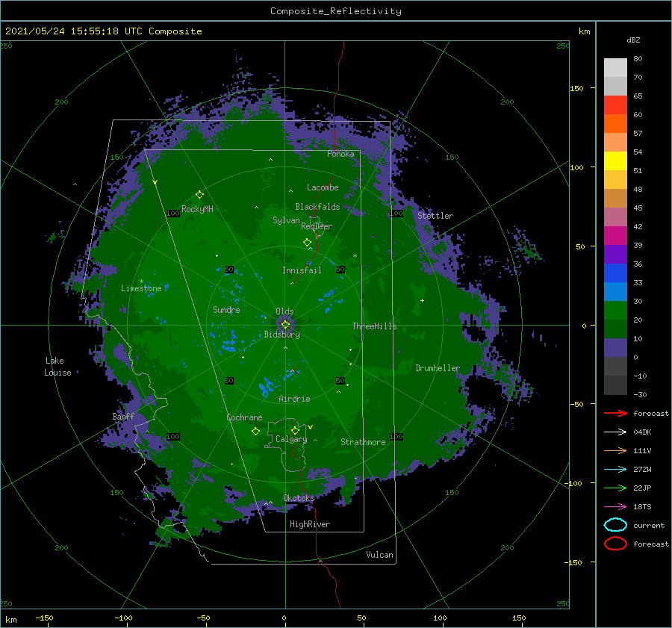
Task: Click the white plus marker west of Stettler
Action: [422, 300]
